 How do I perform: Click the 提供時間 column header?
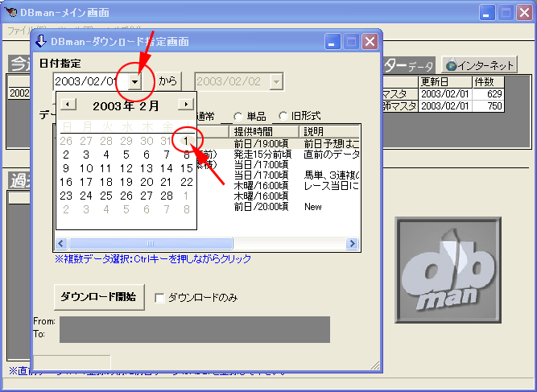(262, 131)
